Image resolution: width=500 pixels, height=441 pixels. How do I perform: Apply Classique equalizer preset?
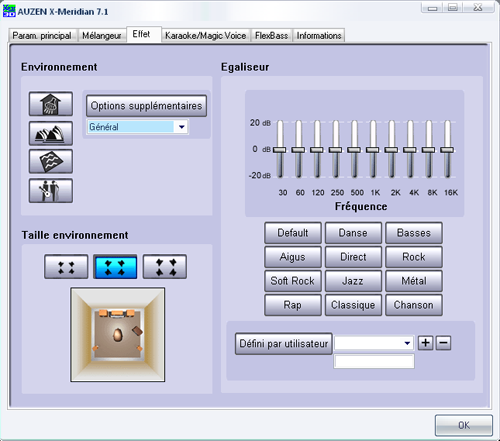click(353, 305)
